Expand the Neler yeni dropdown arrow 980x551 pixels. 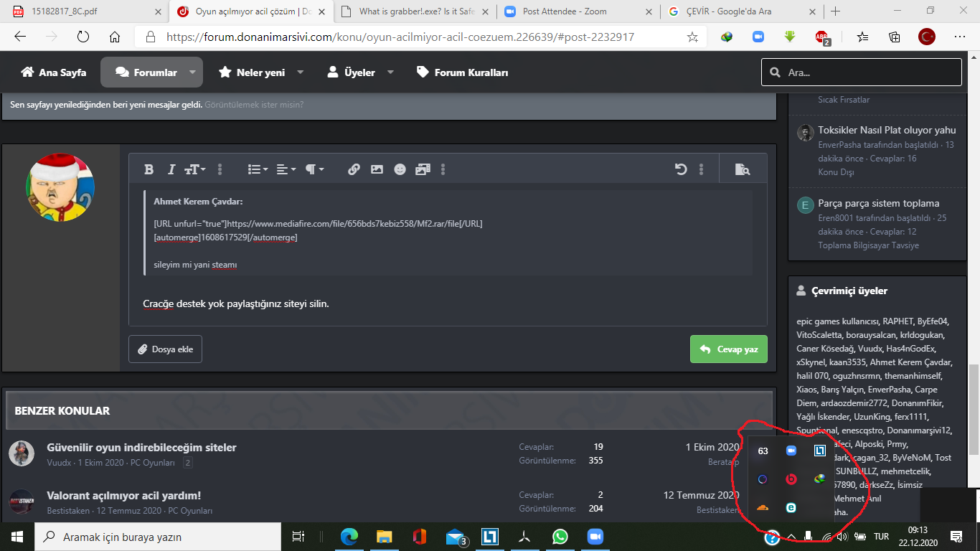pos(300,72)
